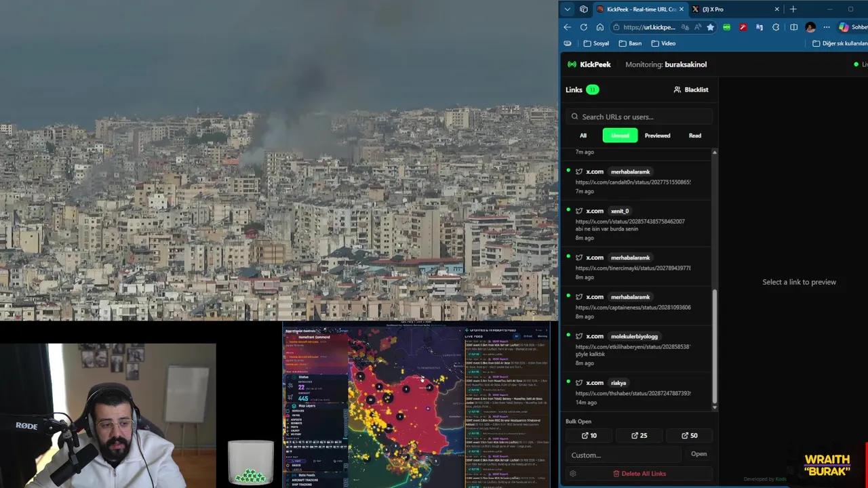The height and width of the screenshot is (488, 868).
Task: Close the X Pro tab
Action: 777,9
